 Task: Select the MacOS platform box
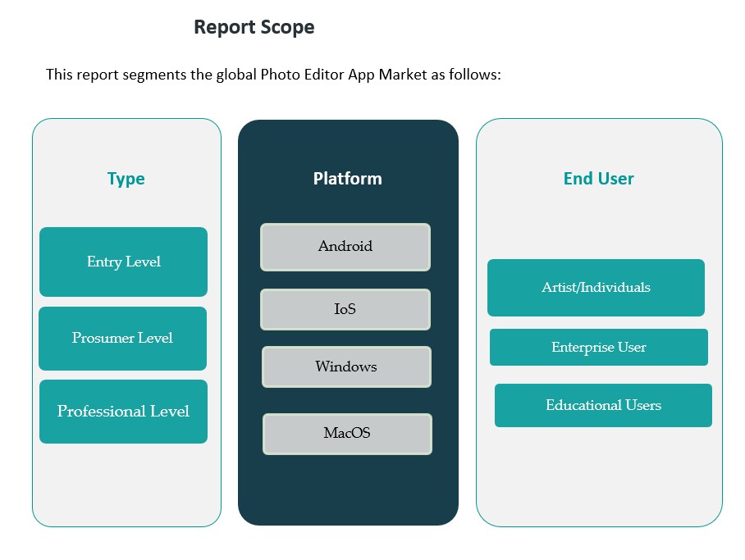pyautogui.click(x=347, y=434)
